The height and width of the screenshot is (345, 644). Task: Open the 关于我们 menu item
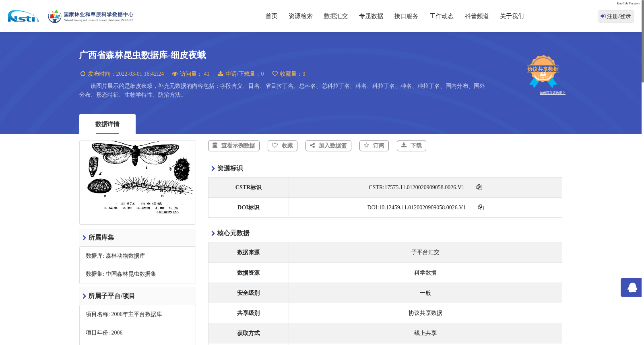(512, 16)
